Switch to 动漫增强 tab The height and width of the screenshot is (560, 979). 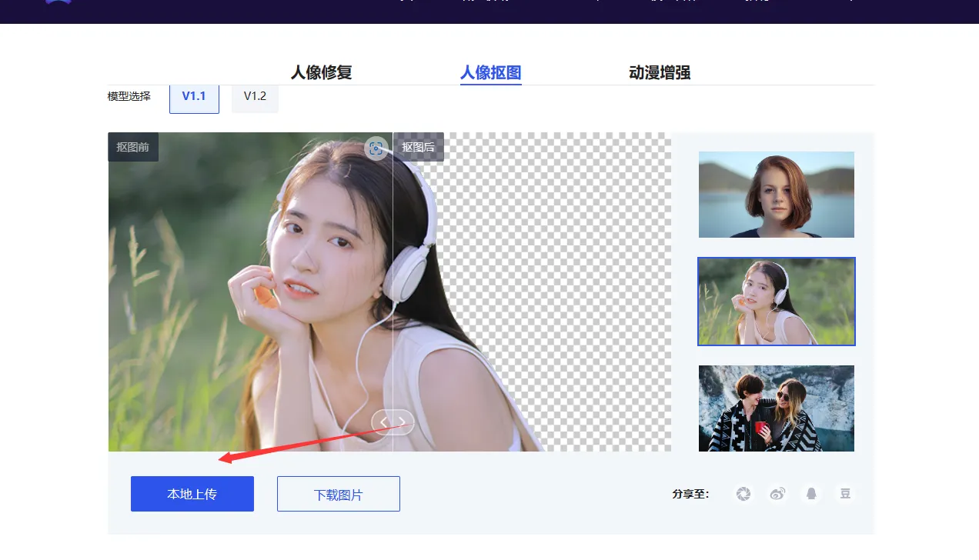660,73
